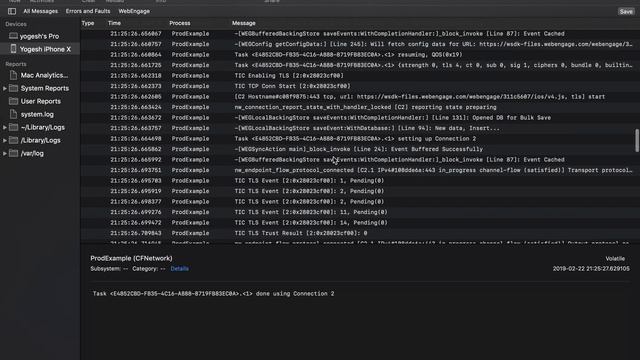Open system.log in sidebar
640x360 pixels.
(37, 114)
